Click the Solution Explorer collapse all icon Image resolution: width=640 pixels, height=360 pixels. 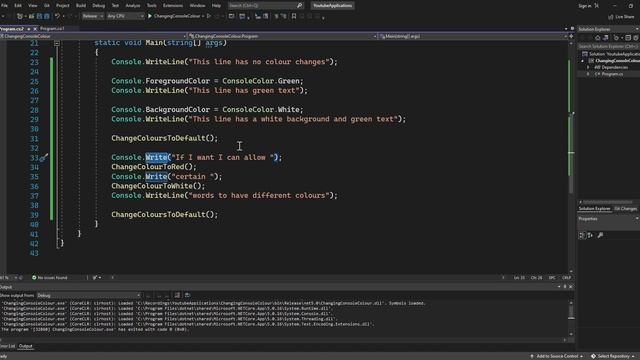click(x=628, y=38)
